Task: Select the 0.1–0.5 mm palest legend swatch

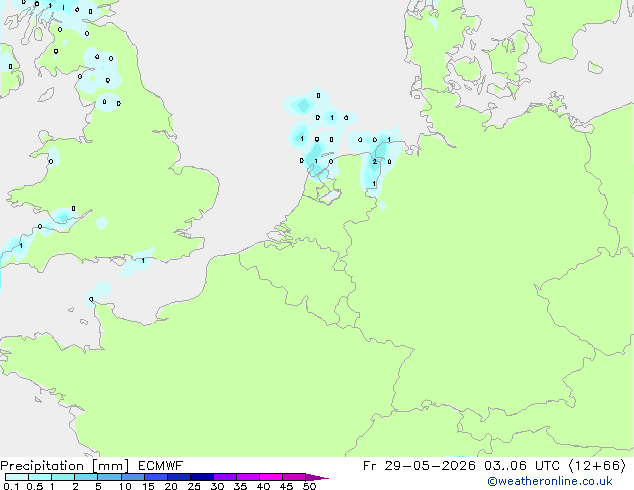Action: pos(17,477)
